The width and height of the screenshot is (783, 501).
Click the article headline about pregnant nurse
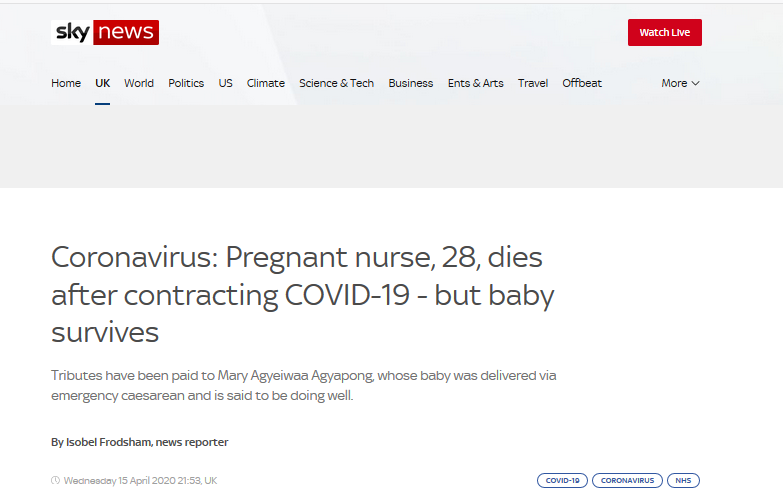click(303, 295)
